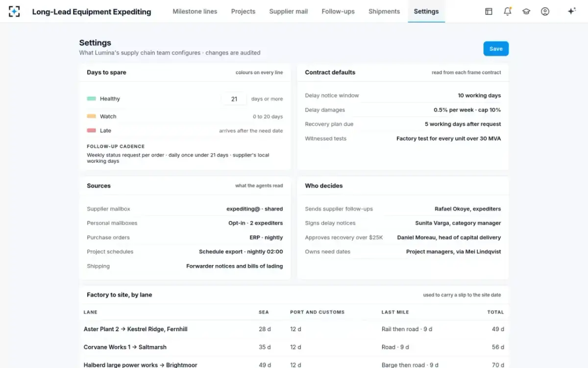588x368 pixels.
Task: Click the red Late colour swatch
Action: (x=91, y=131)
